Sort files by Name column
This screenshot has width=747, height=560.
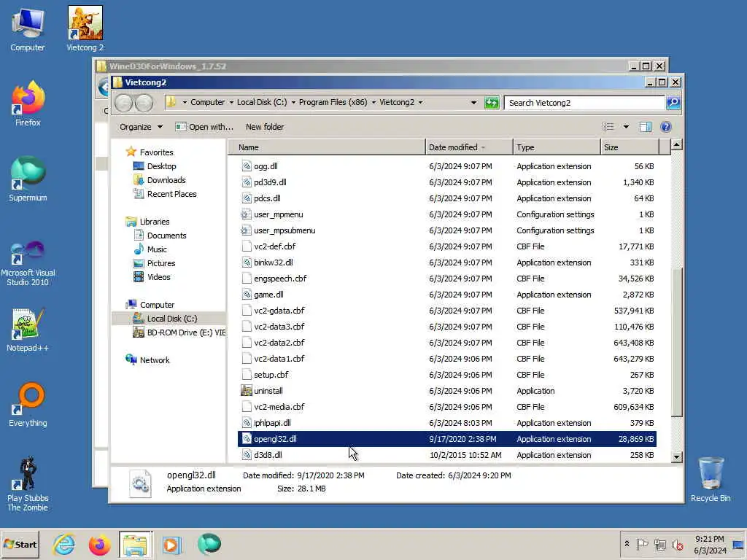tap(327, 147)
